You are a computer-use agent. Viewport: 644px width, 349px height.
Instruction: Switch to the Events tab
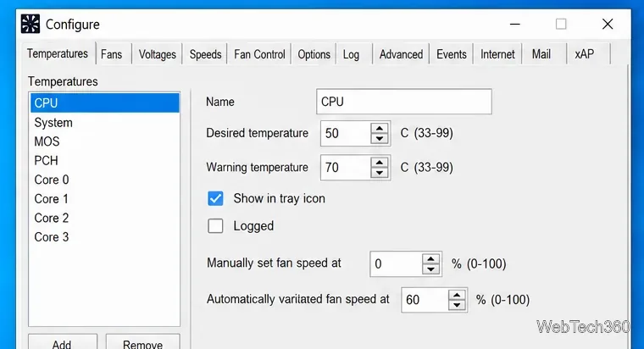(x=452, y=54)
